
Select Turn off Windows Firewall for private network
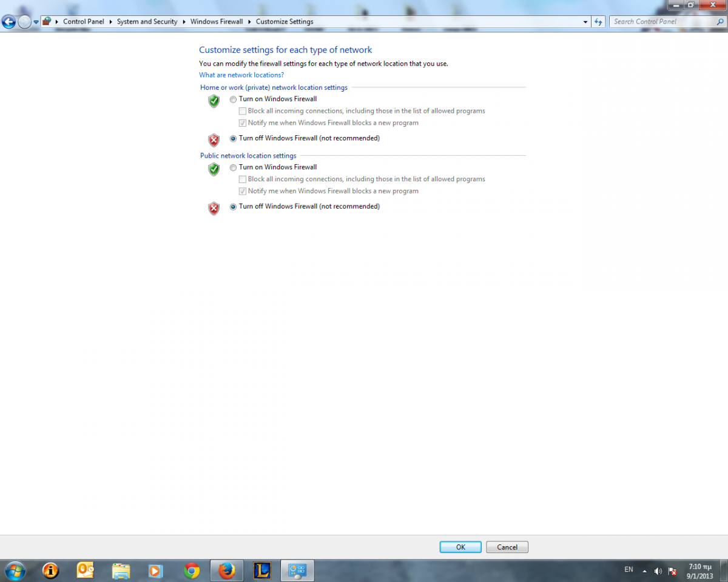[233, 139]
